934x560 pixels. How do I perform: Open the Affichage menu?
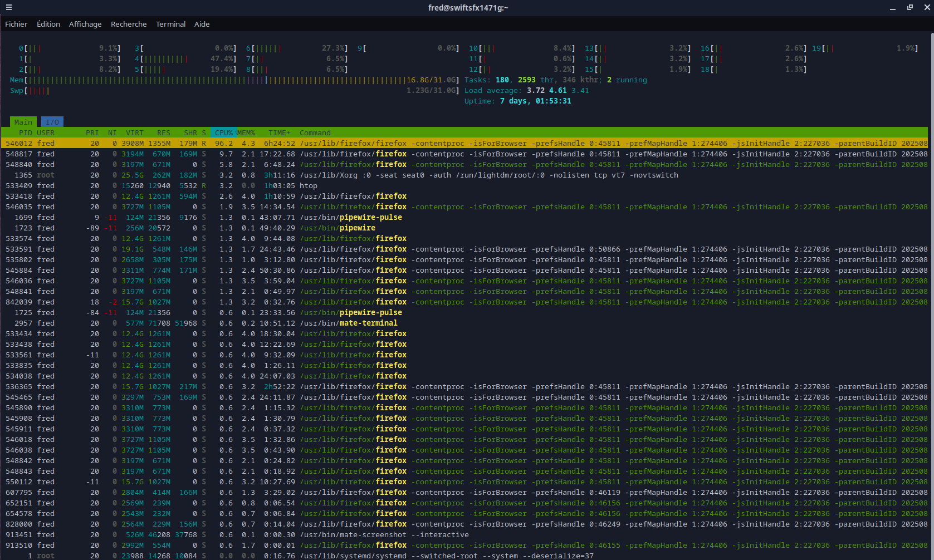coord(85,24)
